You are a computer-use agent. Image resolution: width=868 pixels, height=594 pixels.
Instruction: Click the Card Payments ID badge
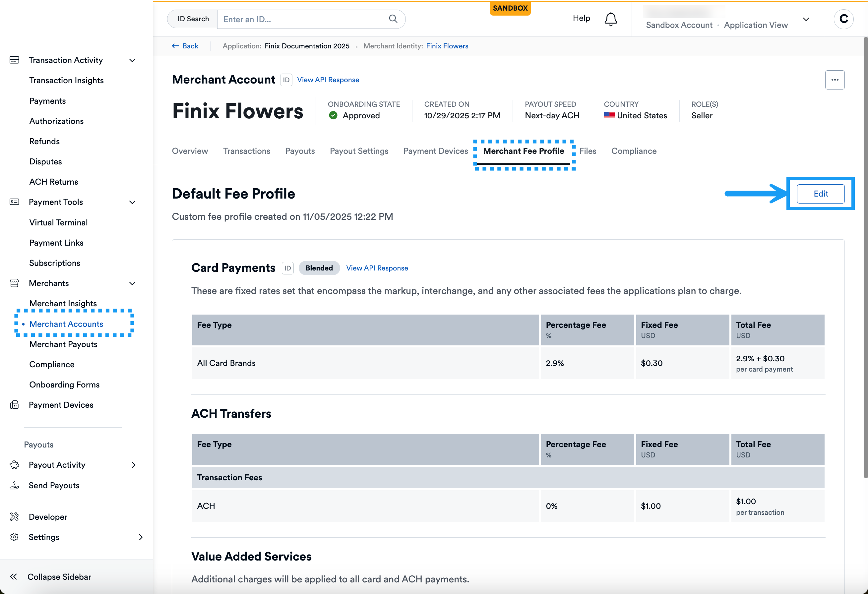[287, 268]
